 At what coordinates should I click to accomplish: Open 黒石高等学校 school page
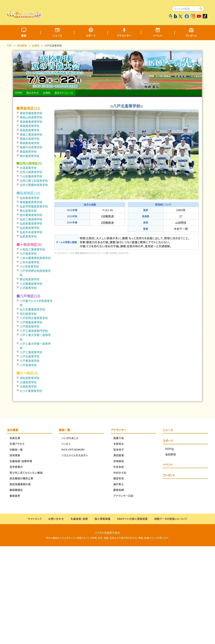tap(28, 211)
